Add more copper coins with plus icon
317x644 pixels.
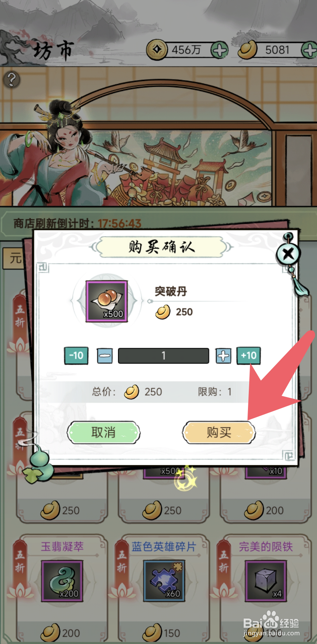tap(219, 51)
